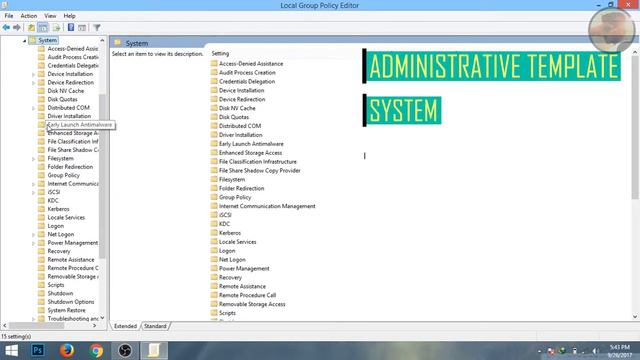The image size is (640, 360).
Task: Click the speaker volume tray icon
Action: 596,351
